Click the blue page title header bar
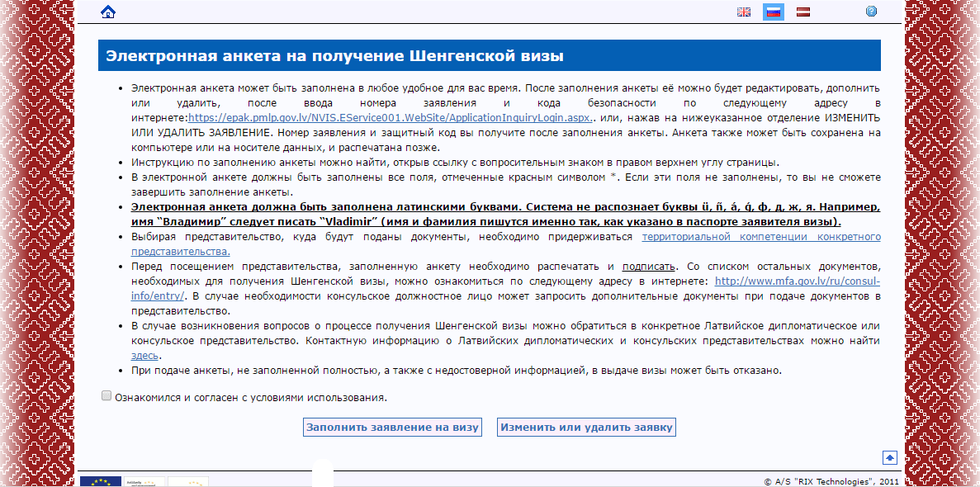 [489, 56]
